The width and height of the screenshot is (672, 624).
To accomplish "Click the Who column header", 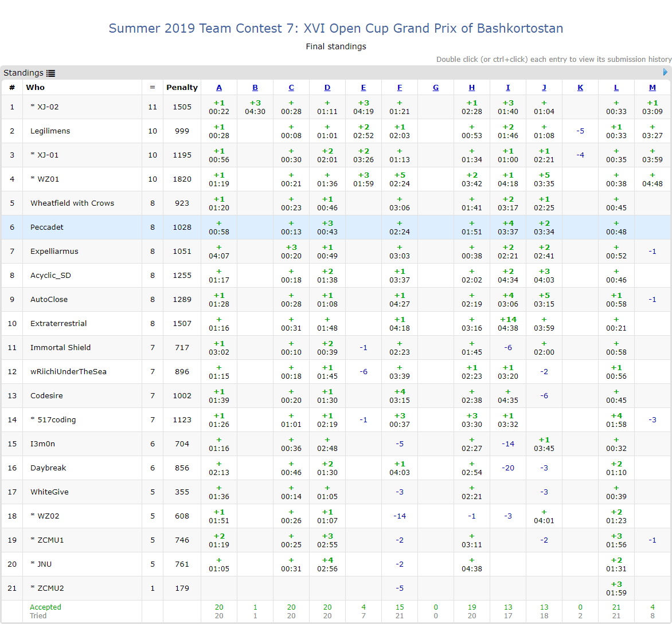I will coord(35,88).
